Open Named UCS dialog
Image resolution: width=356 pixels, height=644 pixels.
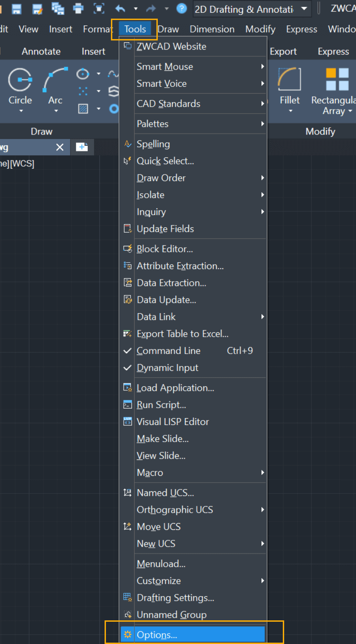193,493
